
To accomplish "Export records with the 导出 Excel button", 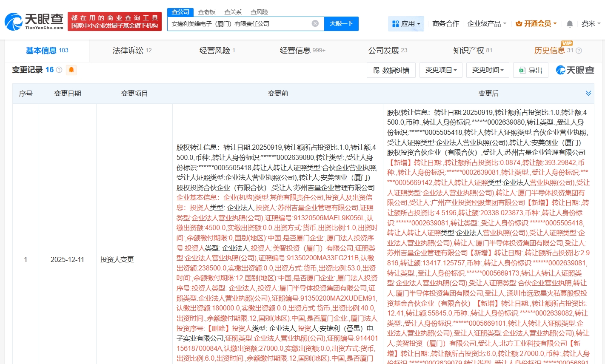I will pyautogui.click(x=531, y=70).
